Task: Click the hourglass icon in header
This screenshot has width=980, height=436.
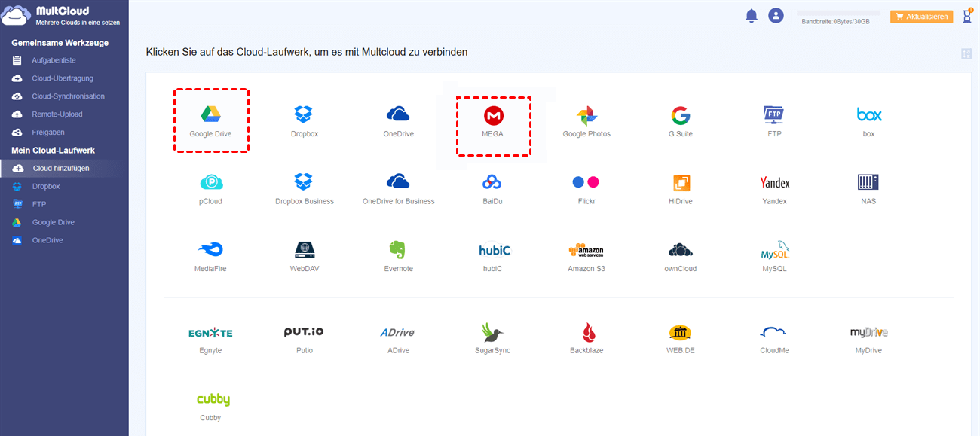Action: point(967,16)
